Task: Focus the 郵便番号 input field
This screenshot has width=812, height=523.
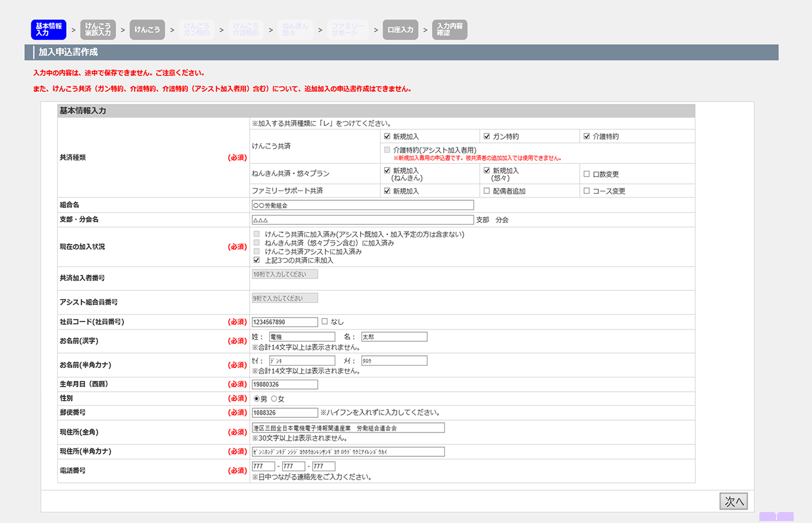Action: tap(285, 413)
